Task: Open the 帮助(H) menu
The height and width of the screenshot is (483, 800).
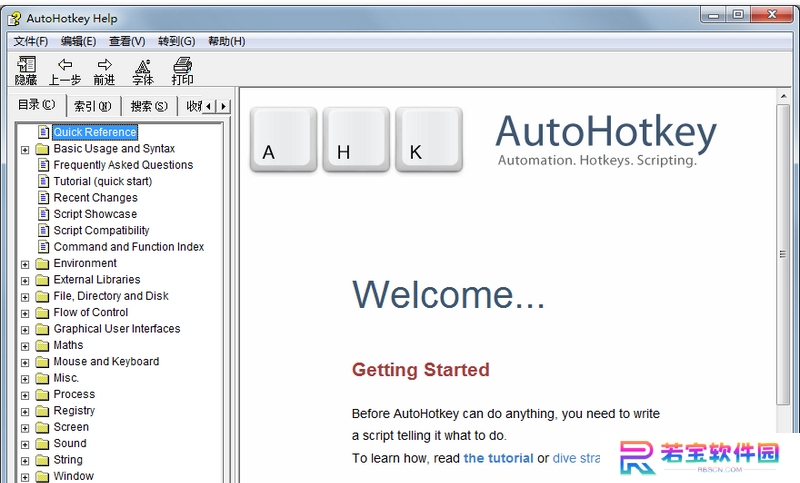Action: tap(227, 41)
